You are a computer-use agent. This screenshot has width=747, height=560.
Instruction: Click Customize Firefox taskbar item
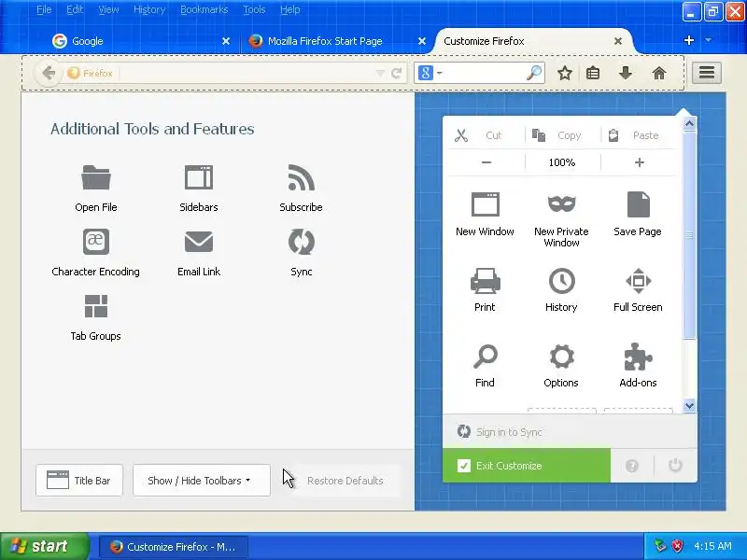pos(174,547)
